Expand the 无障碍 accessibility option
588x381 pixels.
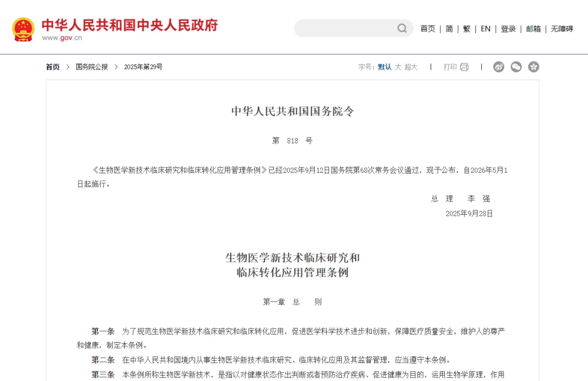pyautogui.click(x=562, y=29)
